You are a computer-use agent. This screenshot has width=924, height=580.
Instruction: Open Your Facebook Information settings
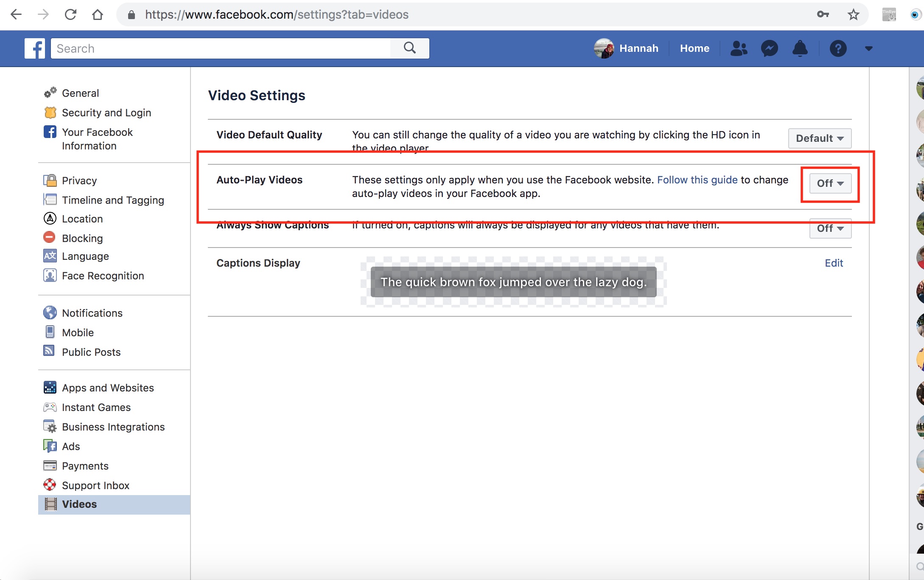[x=97, y=139]
